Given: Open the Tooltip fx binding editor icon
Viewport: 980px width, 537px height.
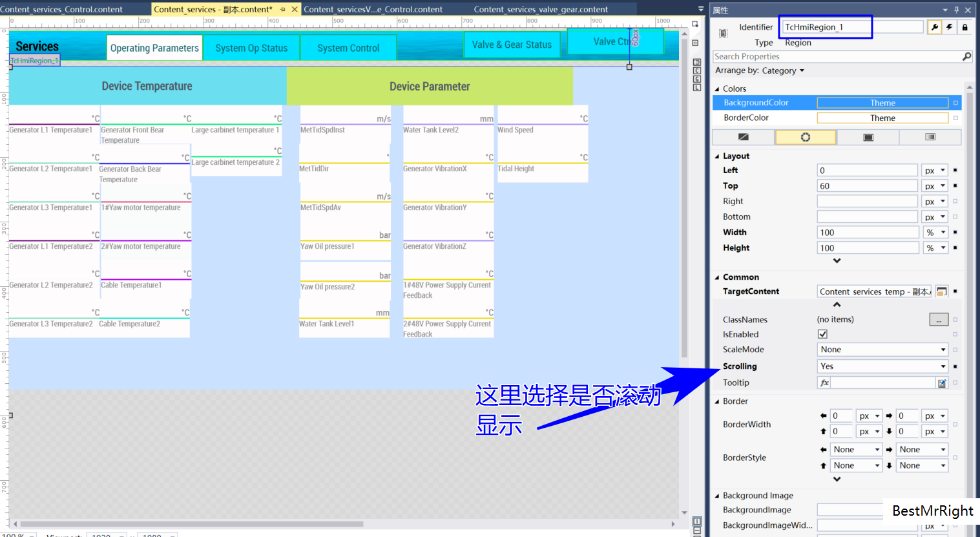Looking at the screenshot, I should (824, 383).
